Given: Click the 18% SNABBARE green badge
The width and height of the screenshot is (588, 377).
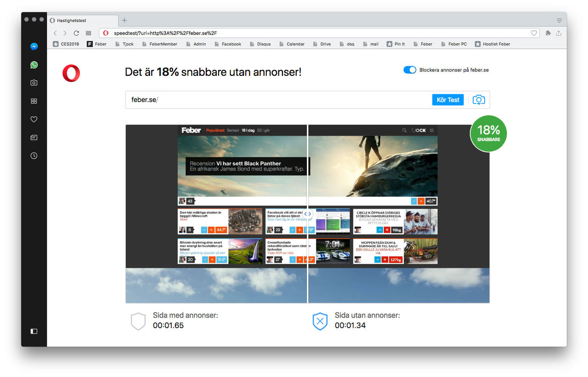Looking at the screenshot, I should [x=488, y=134].
